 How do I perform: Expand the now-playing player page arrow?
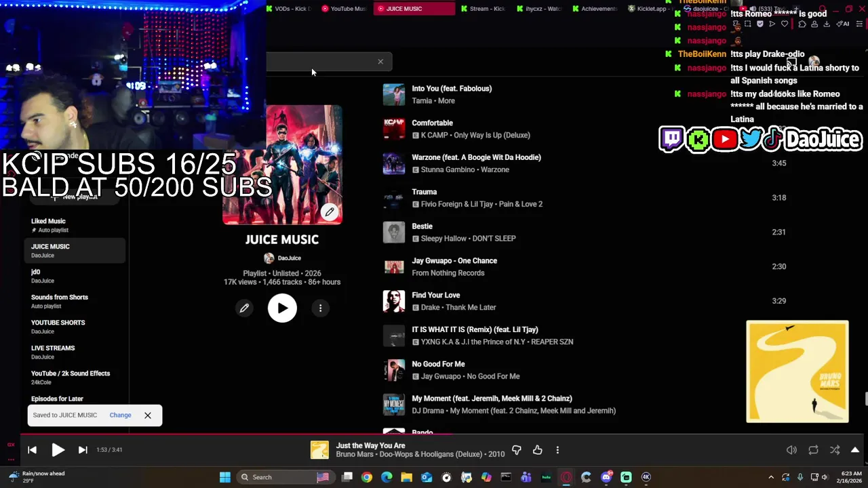(855, 450)
